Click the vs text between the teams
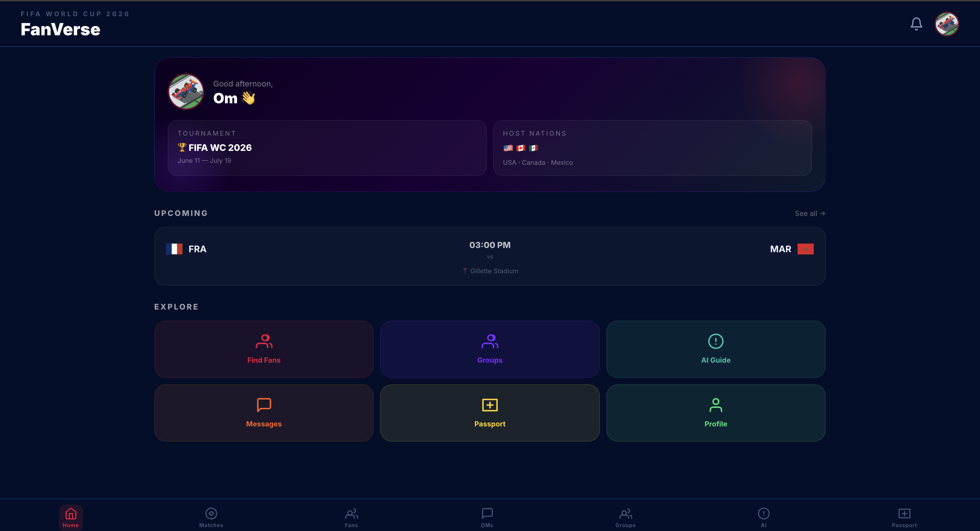Viewport: 980px width, 531px height. point(490,257)
